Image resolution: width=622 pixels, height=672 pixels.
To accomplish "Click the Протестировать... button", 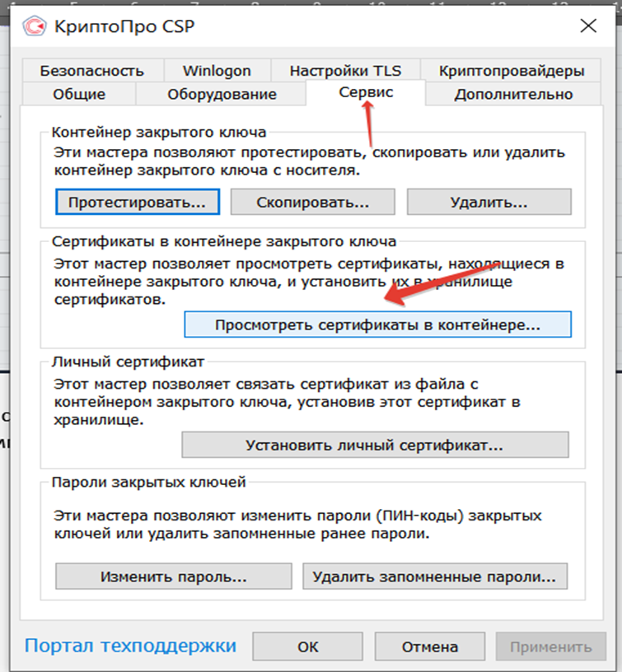I will [x=138, y=202].
